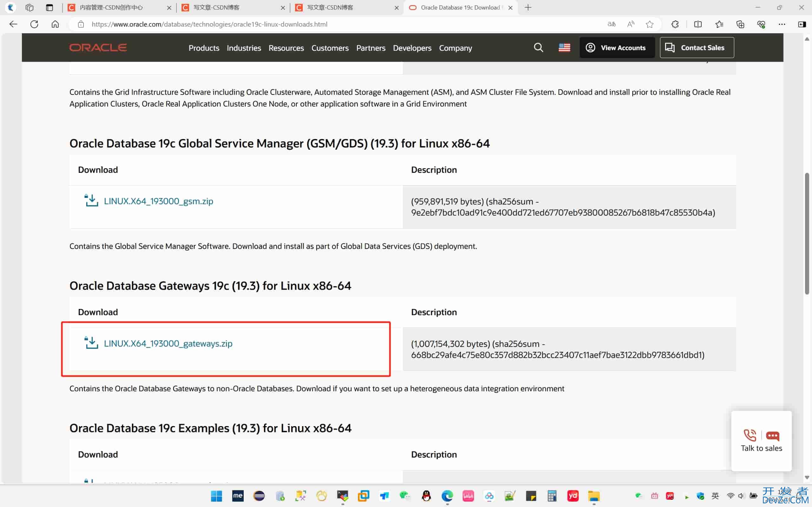Click the Examples (19.3) section heading

(x=210, y=428)
